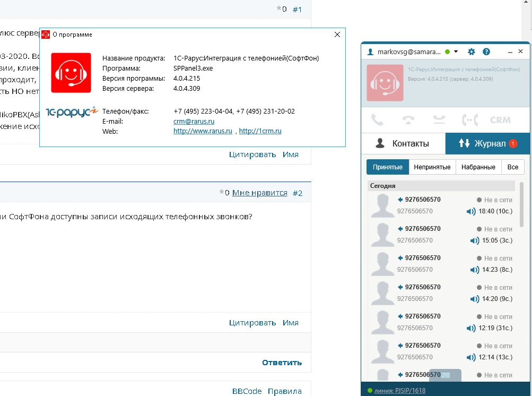532x396 pixels.
Task: Click the red headset logo in About dialog
Action: (x=71, y=73)
